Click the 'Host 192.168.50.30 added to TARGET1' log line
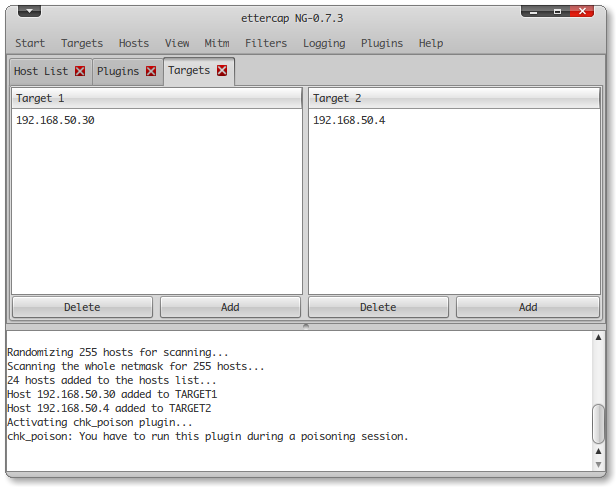 [x=112, y=394]
